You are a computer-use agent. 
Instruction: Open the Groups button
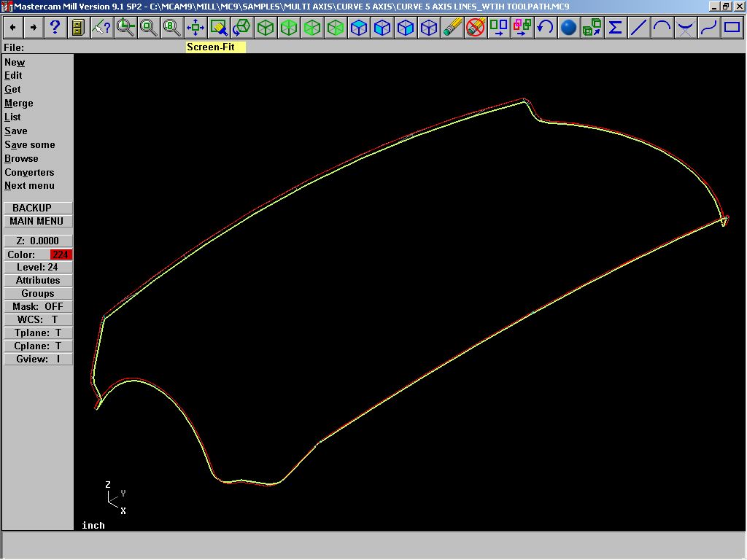pyautogui.click(x=38, y=294)
